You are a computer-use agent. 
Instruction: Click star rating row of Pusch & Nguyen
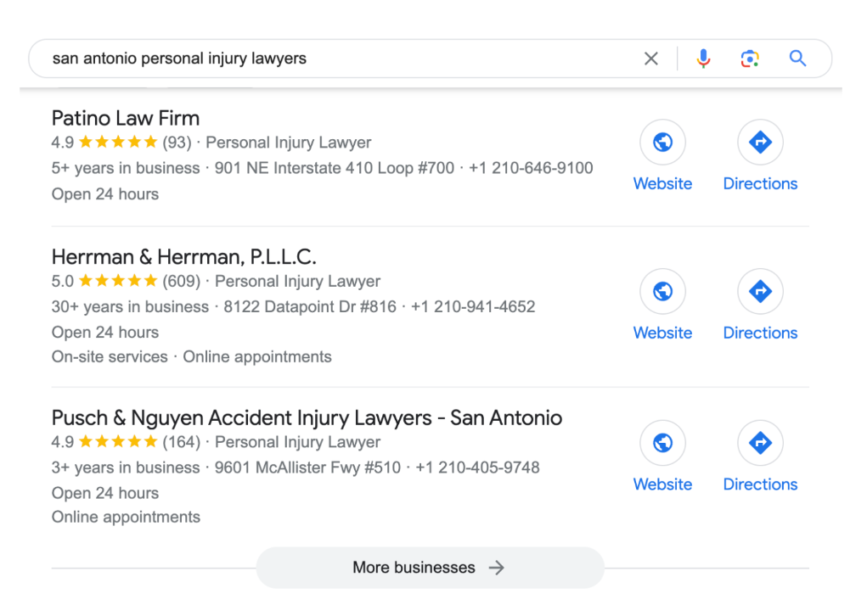click(118, 441)
